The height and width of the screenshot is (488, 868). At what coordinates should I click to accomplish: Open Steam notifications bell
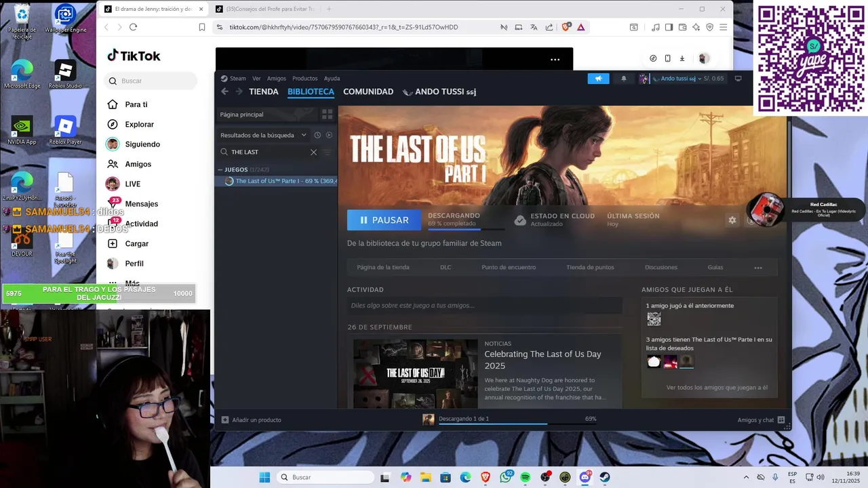(624, 79)
